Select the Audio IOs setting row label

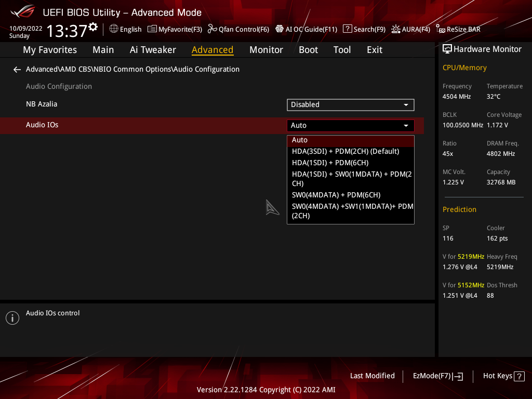point(42,125)
